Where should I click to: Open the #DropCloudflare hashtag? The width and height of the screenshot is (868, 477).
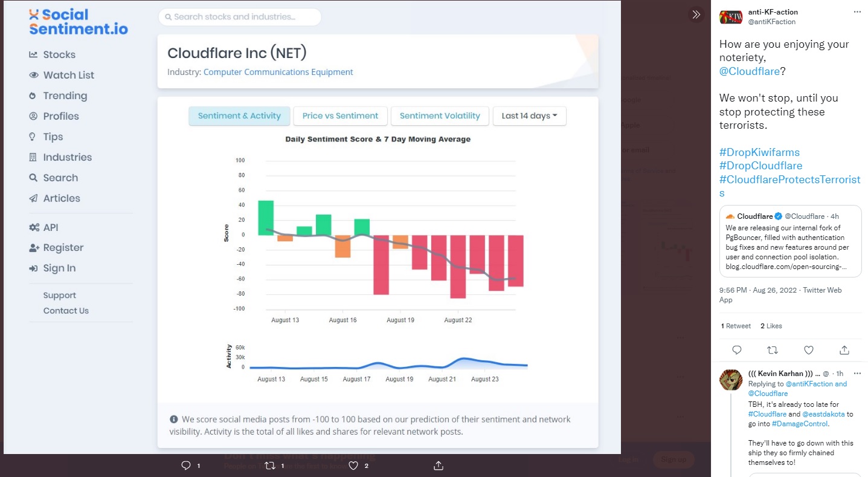click(x=760, y=166)
